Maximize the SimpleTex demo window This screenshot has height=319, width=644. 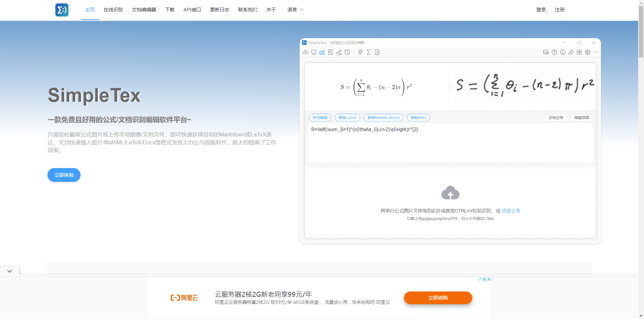point(579,43)
